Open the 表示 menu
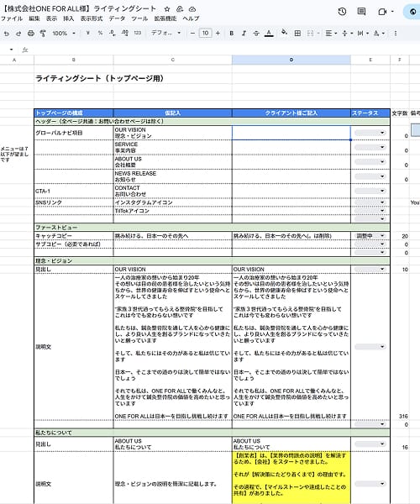Image resolution: width=420 pixels, height=504 pixels. [51, 18]
